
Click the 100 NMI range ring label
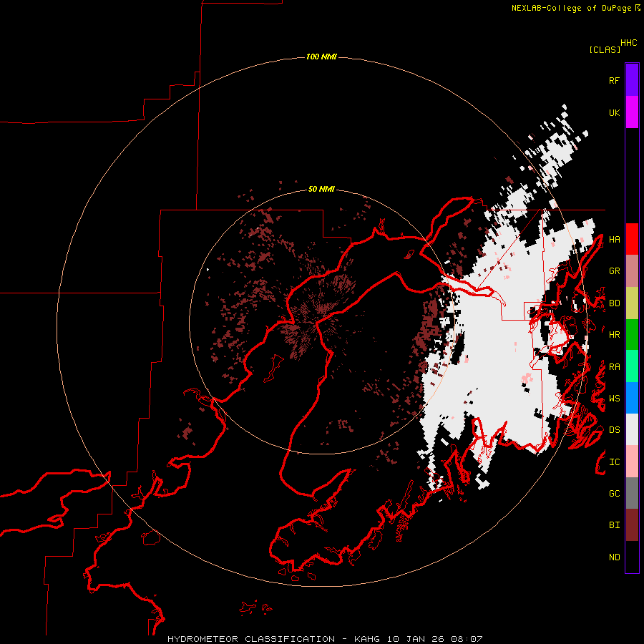[x=321, y=57]
